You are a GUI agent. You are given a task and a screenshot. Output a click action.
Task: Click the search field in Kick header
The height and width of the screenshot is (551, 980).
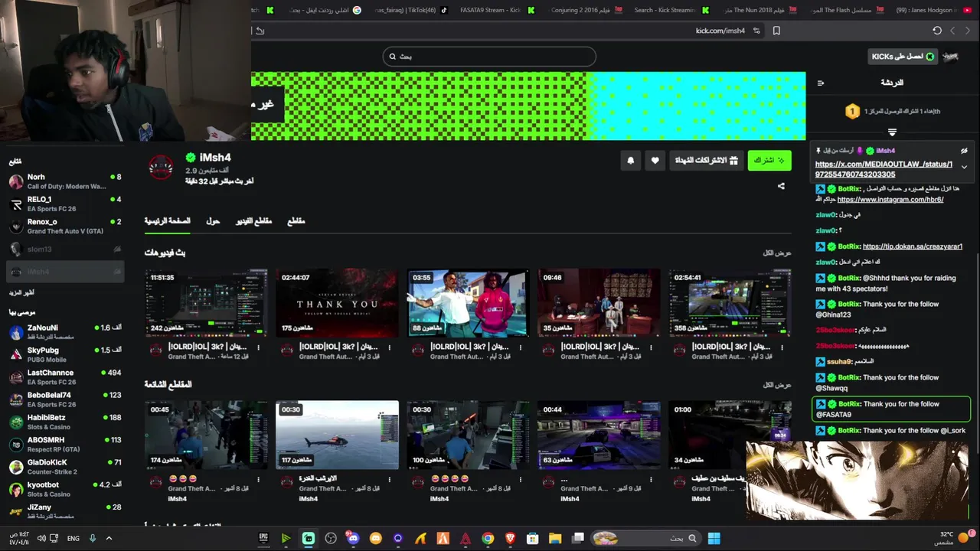[489, 56]
